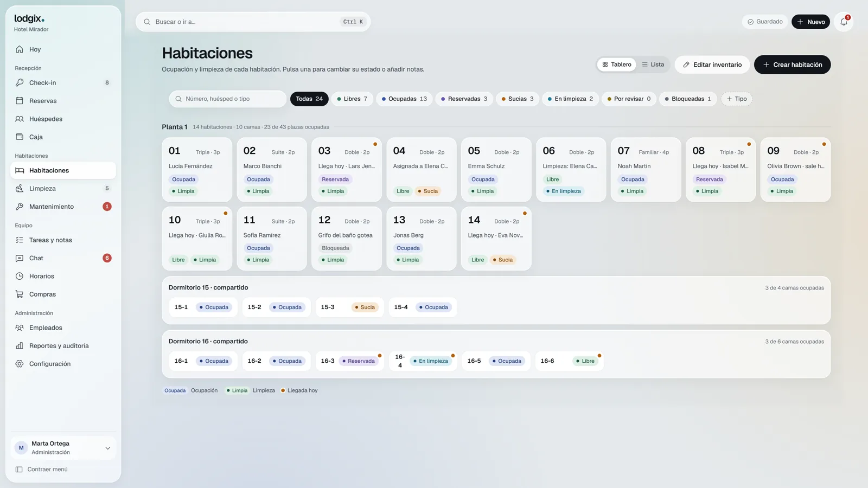This screenshot has height=488, width=868.
Task: Filter by Sucias rooms
Action: click(x=518, y=99)
